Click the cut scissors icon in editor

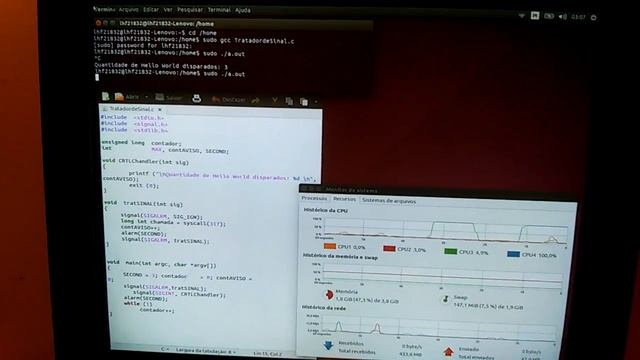(x=275, y=100)
